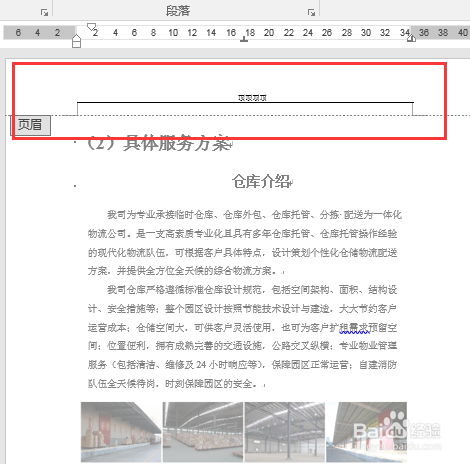Click the line starting 的现代化物流队伍
Screen dimensions: 470x464
pos(242,253)
